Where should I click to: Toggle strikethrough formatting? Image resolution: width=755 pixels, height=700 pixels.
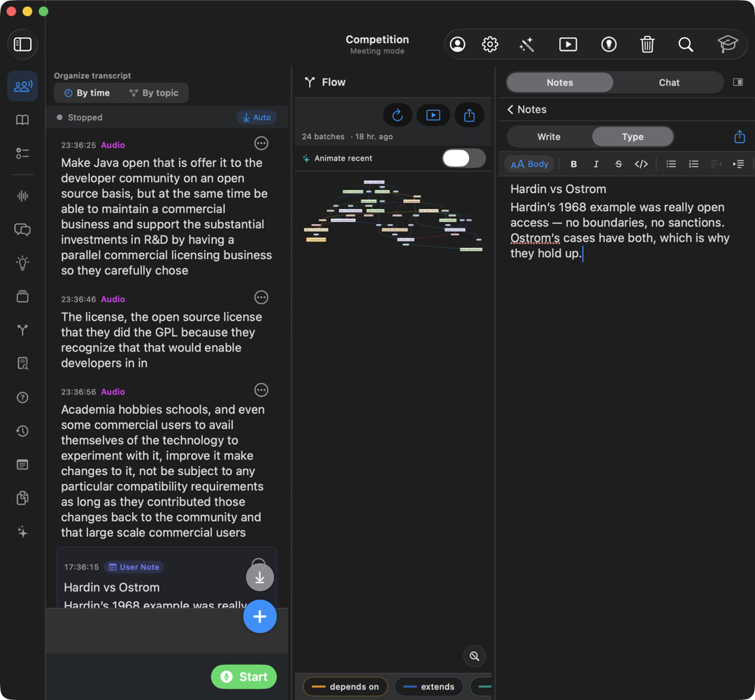pyautogui.click(x=618, y=164)
